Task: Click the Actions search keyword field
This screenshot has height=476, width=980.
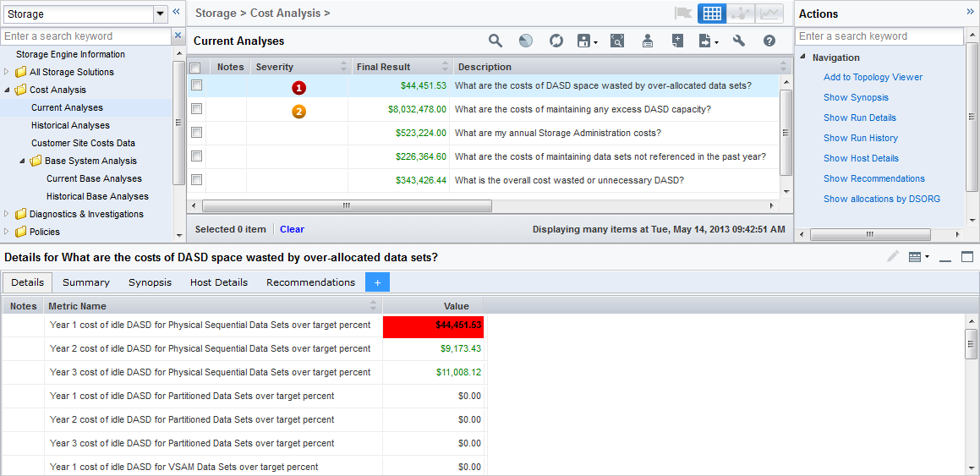Action: pos(880,36)
